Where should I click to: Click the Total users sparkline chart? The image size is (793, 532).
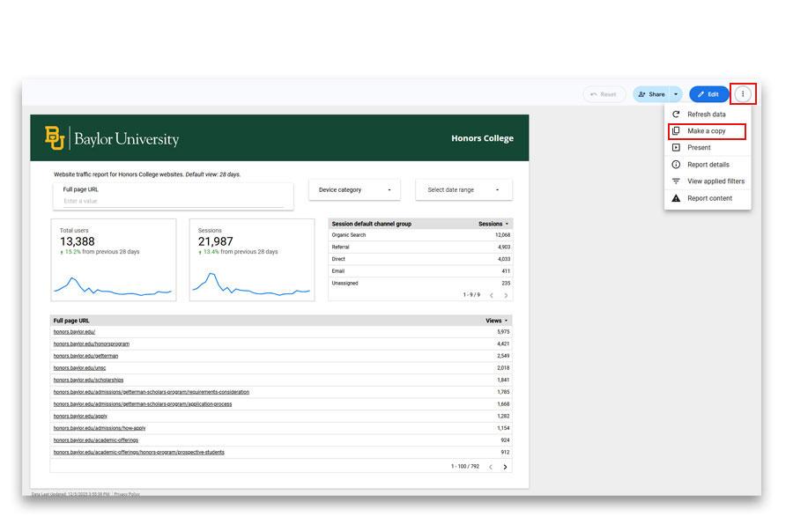point(114,286)
